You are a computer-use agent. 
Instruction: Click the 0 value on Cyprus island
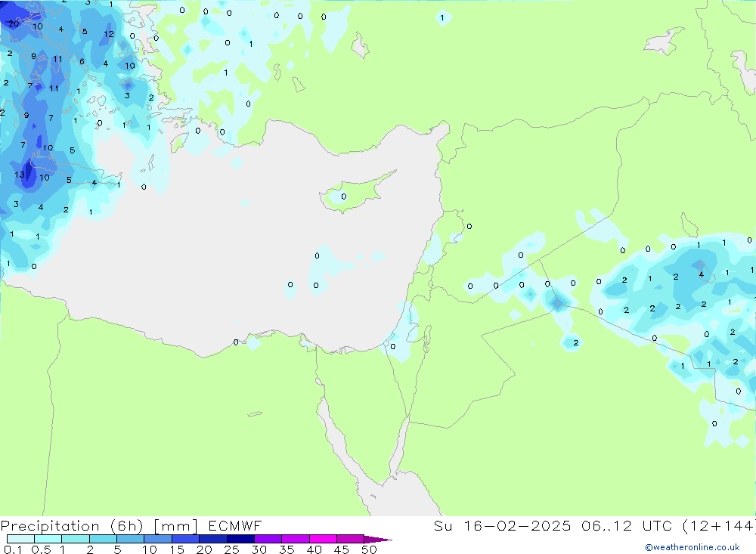tap(344, 197)
